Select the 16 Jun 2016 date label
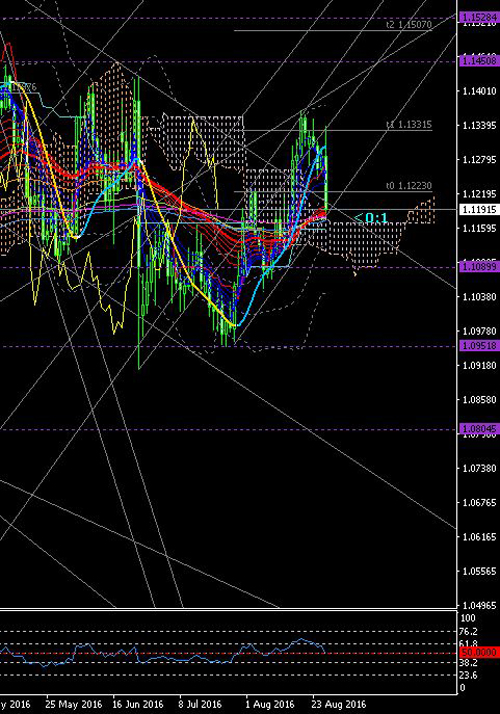 (x=138, y=704)
